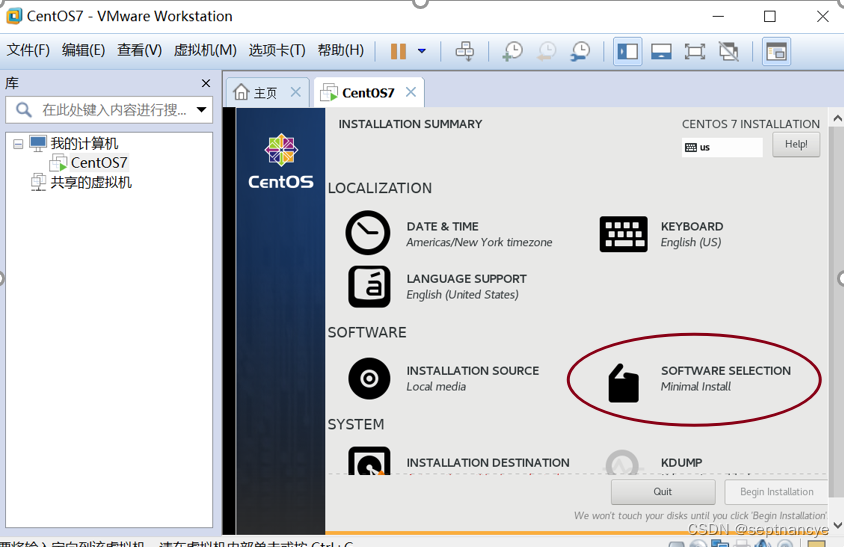Enter full screen mode icon
This screenshot has height=547, width=844.
point(695,52)
